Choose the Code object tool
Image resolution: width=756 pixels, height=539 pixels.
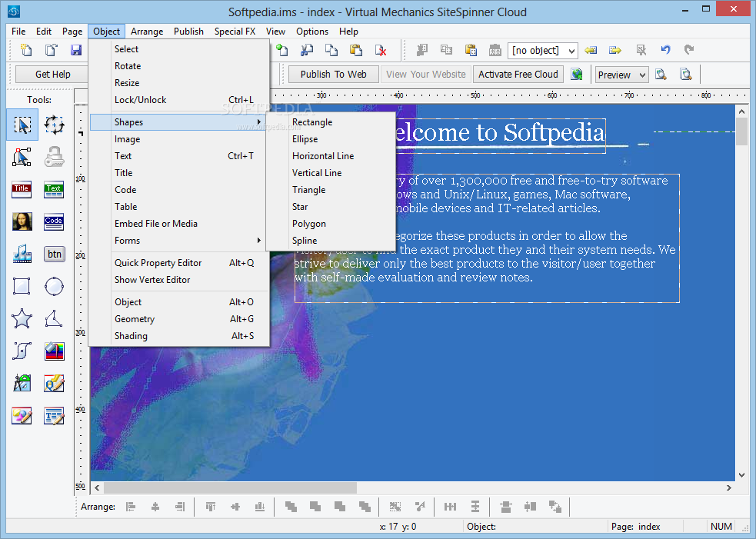[x=54, y=221]
